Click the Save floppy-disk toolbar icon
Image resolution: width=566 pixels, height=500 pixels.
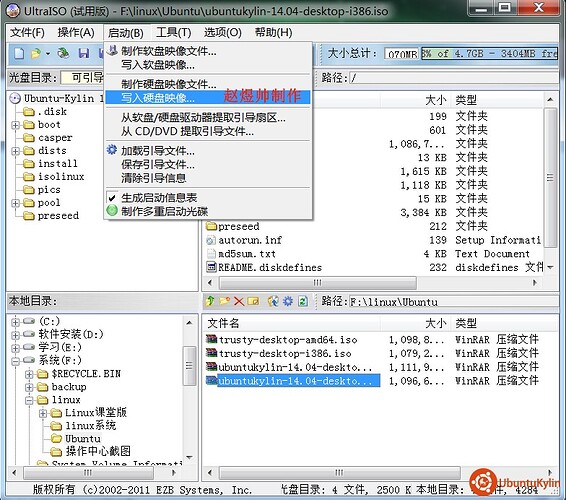[x=84, y=54]
